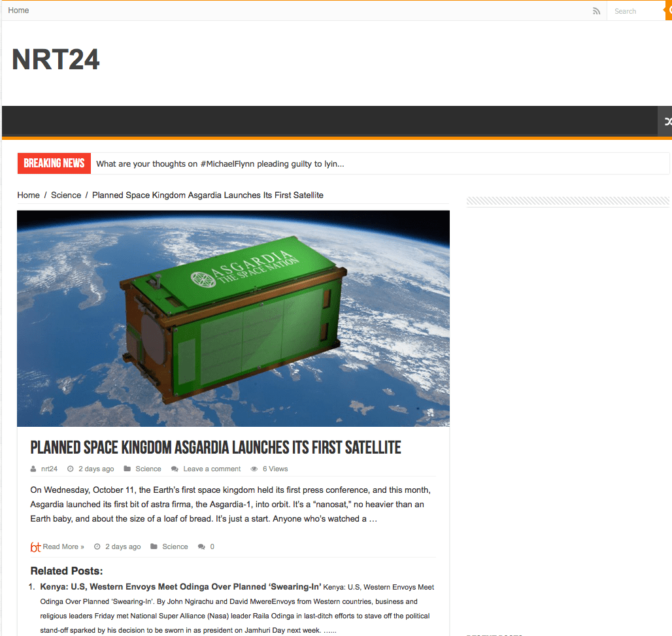
Task: Click the speech bubble icon before Leave a comment
Action: pos(175,469)
